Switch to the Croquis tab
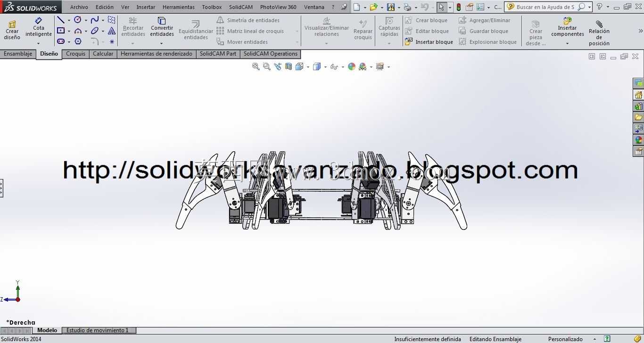 (x=75, y=54)
